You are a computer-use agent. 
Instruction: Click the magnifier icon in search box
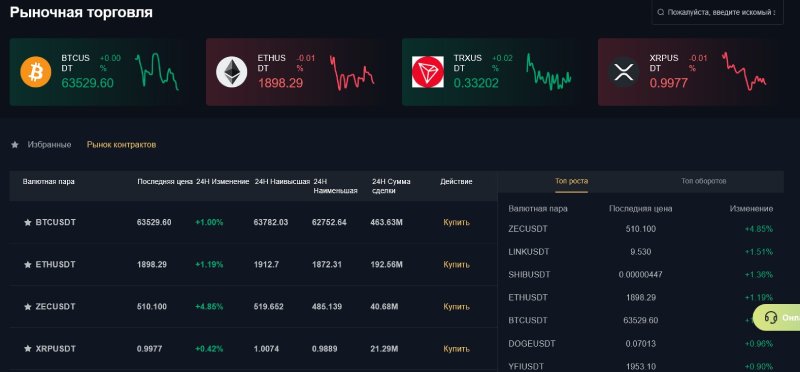click(661, 12)
